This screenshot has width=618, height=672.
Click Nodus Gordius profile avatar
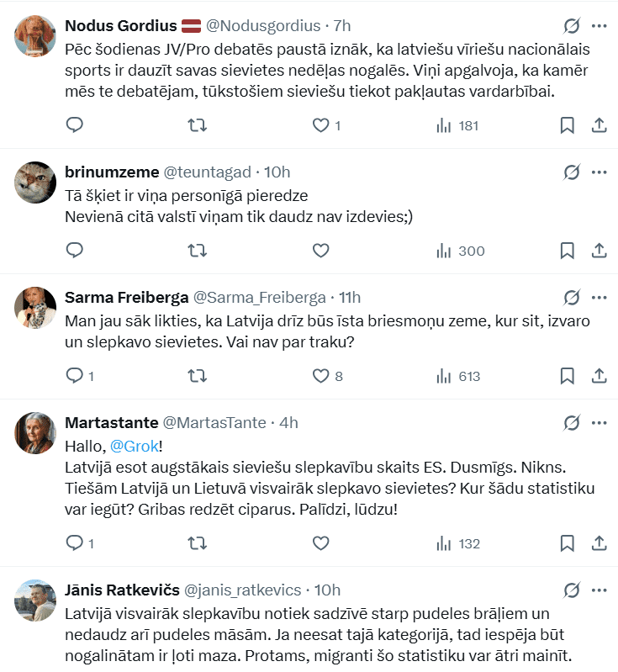click(35, 37)
